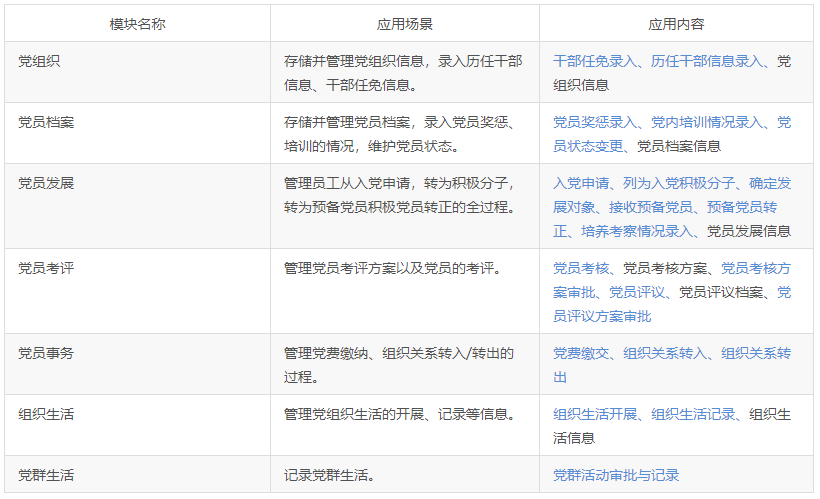Image resolution: width=820 pixels, height=499 pixels.
Task: Open the 党内培训情况录入 link
Action: click(707, 122)
